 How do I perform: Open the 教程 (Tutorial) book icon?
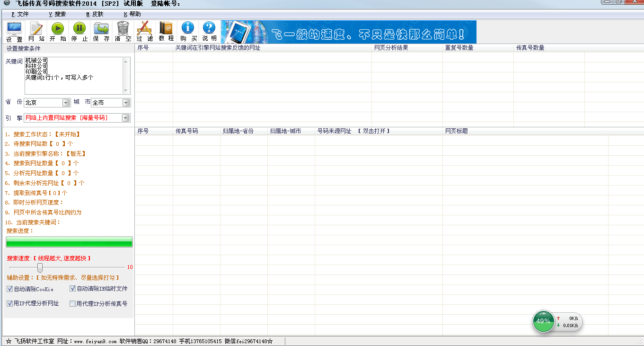coord(166,32)
